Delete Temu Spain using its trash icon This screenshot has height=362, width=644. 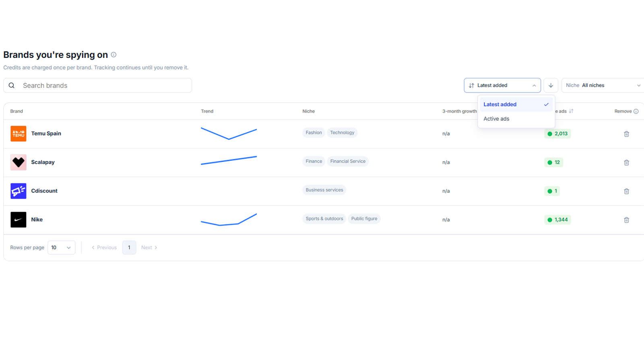pyautogui.click(x=626, y=134)
